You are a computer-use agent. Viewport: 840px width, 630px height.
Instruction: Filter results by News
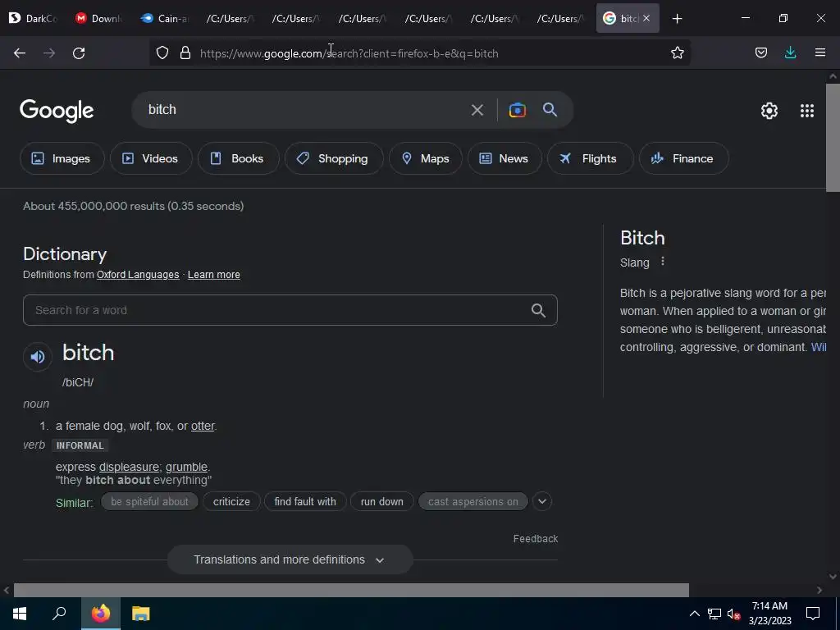(x=504, y=158)
